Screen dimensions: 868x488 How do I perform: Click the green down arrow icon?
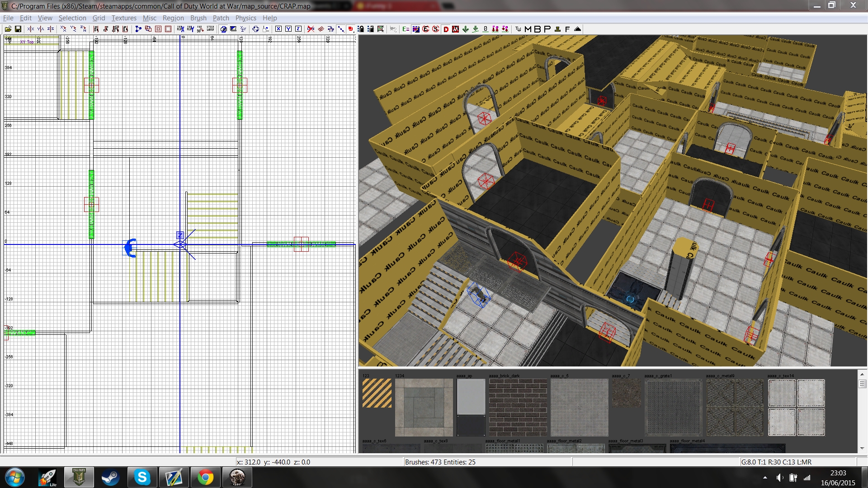465,29
